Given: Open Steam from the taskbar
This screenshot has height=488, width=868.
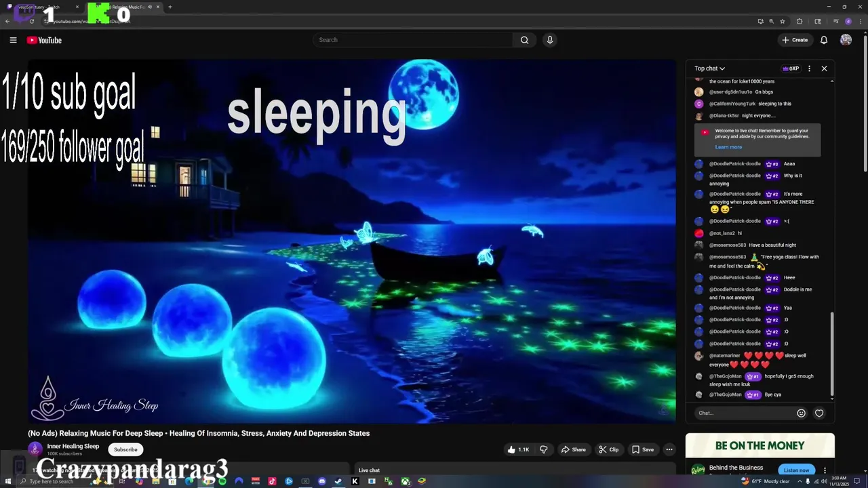Looking at the screenshot, I should [338, 481].
